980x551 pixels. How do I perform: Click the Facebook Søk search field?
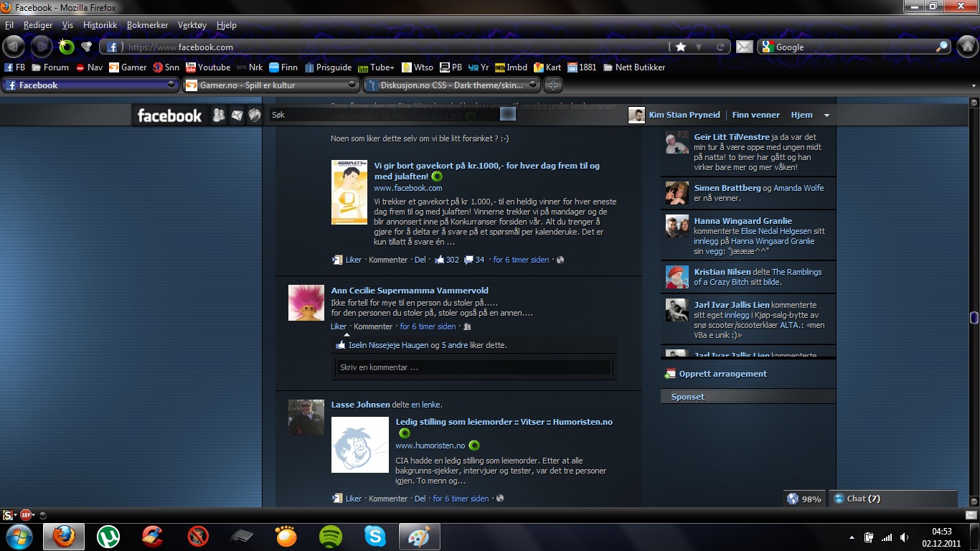[385, 115]
